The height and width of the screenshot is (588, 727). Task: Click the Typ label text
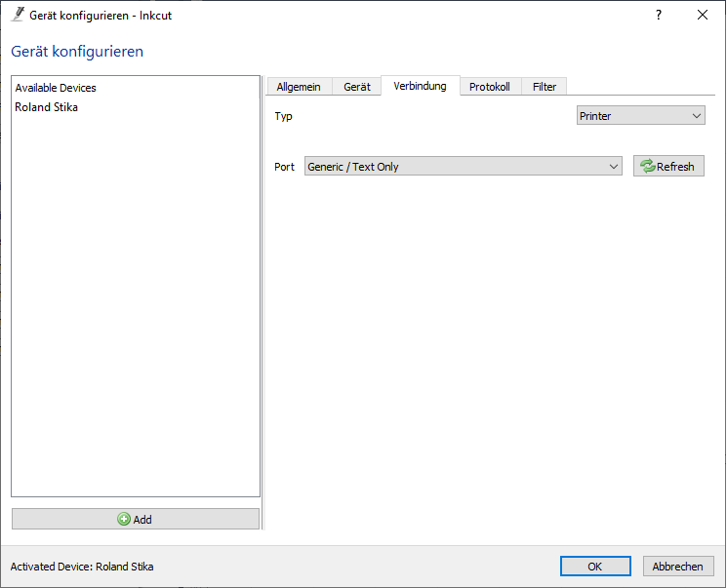283,116
